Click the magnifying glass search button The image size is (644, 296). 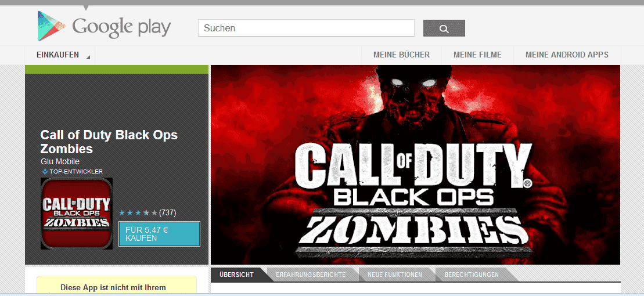444,28
